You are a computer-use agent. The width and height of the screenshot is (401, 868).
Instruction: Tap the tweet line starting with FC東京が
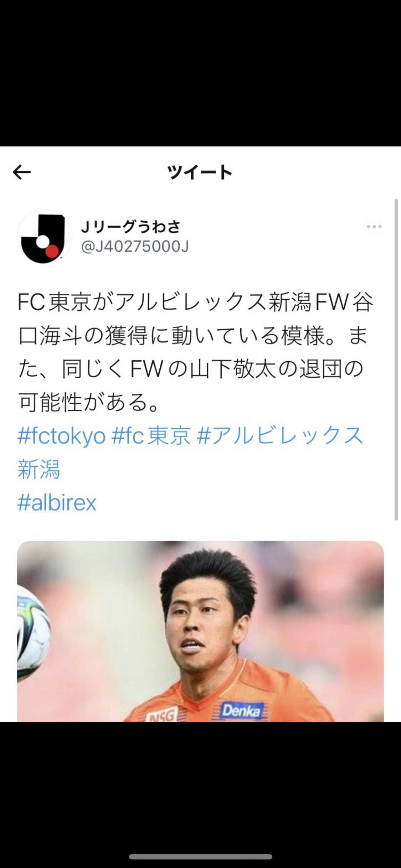[x=196, y=302]
